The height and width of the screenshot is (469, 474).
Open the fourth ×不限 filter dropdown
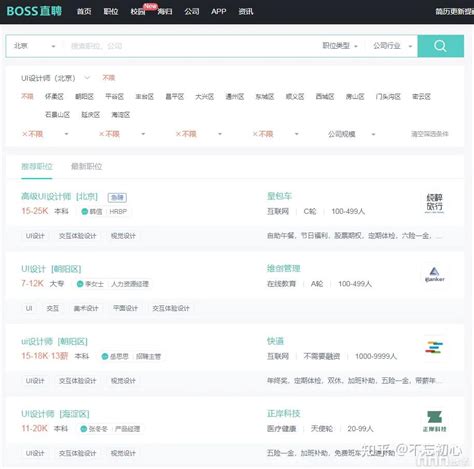coord(275,134)
